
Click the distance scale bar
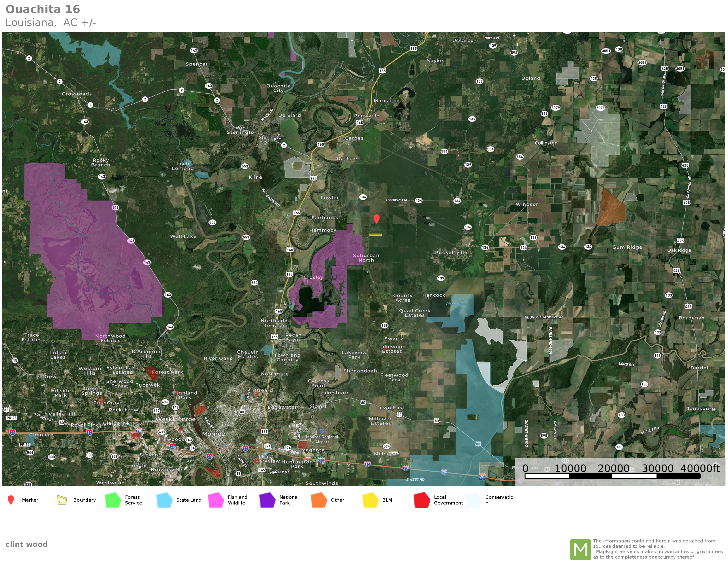612,476
